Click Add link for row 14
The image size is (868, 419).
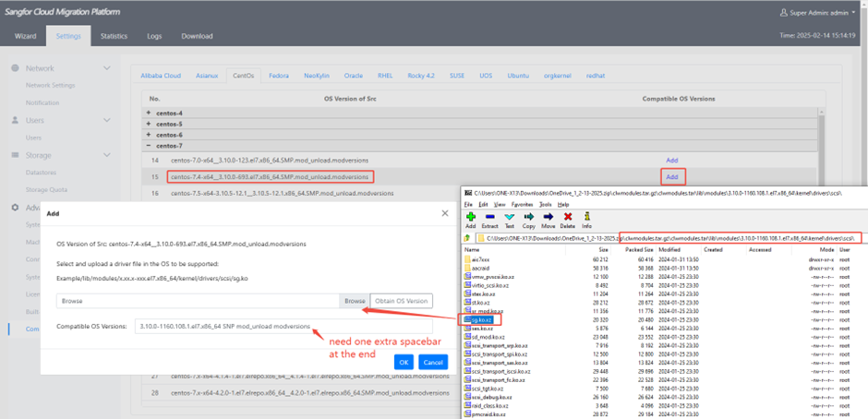click(672, 160)
